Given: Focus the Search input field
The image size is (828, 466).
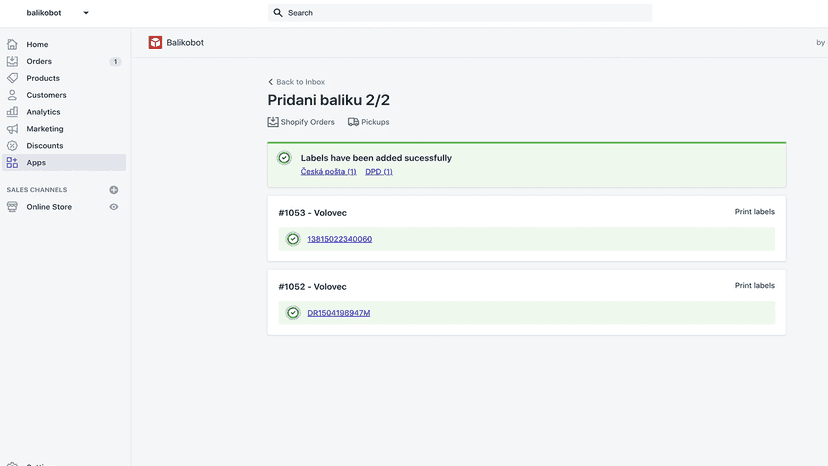Looking at the screenshot, I should 460,13.
